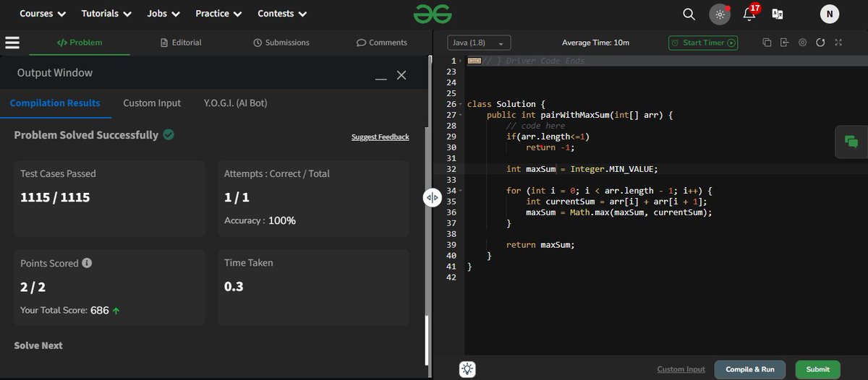The width and height of the screenshot is (868, 380).
Task: Click Compile & Run button
Action: point(750,369)
